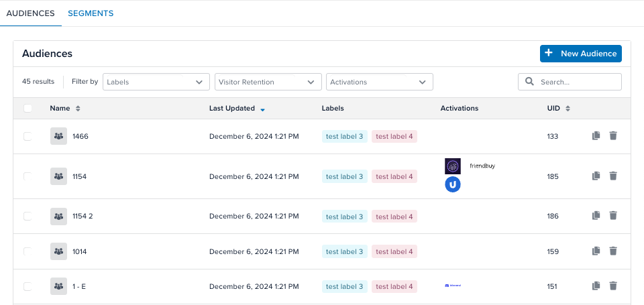Screen dimensions: 644x305
Task: Check the box for audience 1466
Action: point(28,136)
